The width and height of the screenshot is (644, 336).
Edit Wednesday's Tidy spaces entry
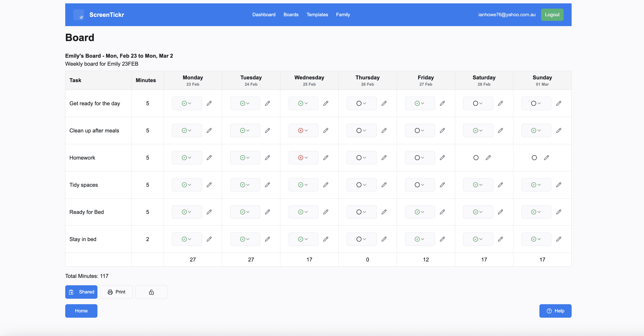[326, 185]
